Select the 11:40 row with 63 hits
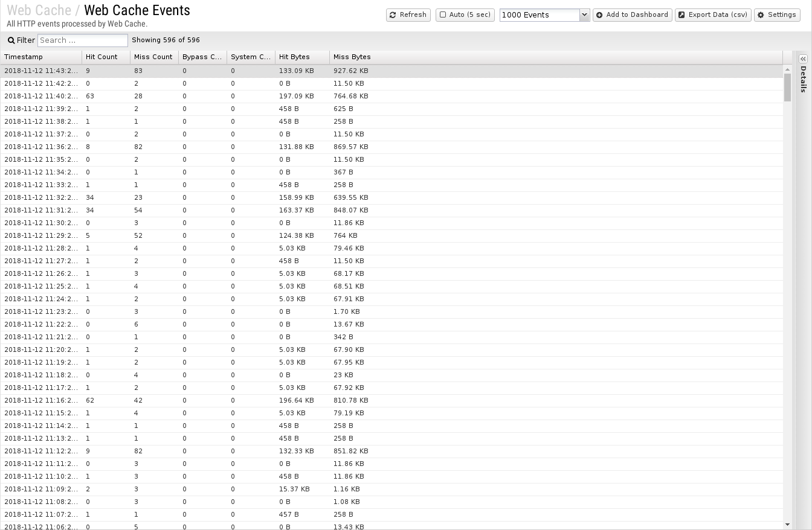812x530 pixels. coord(391,96)
